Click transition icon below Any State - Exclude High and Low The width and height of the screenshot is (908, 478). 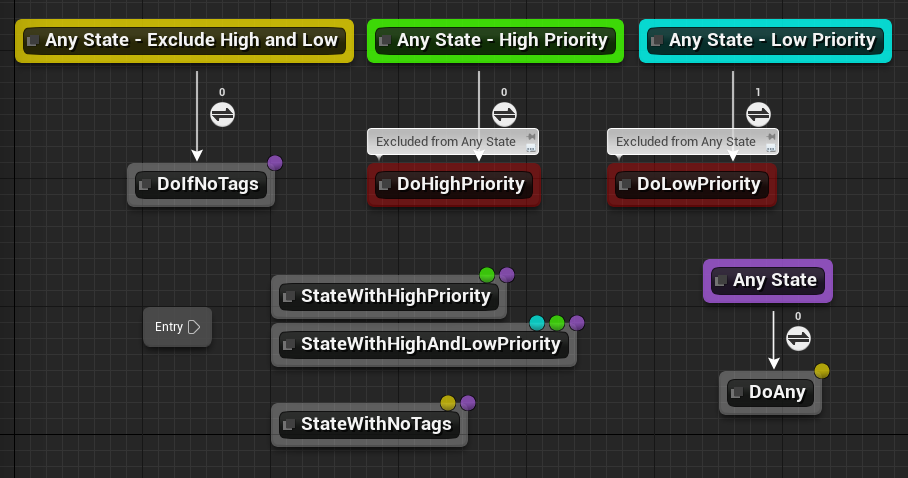222,115
